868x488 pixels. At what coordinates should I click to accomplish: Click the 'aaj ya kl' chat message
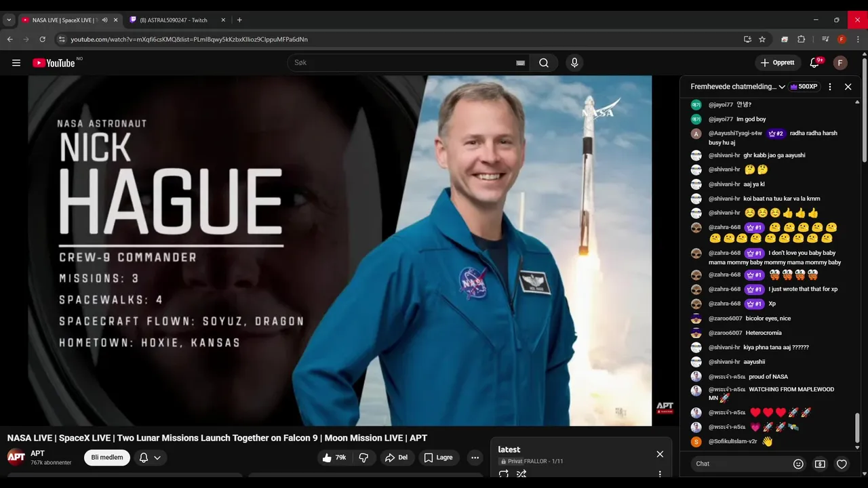754,184
